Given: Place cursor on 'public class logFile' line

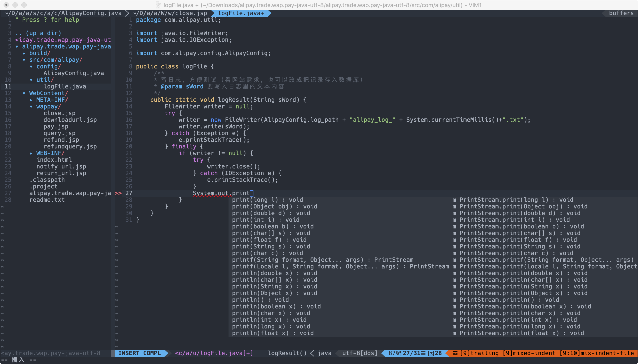Looking at the screenshot, I should coord(175,66).
